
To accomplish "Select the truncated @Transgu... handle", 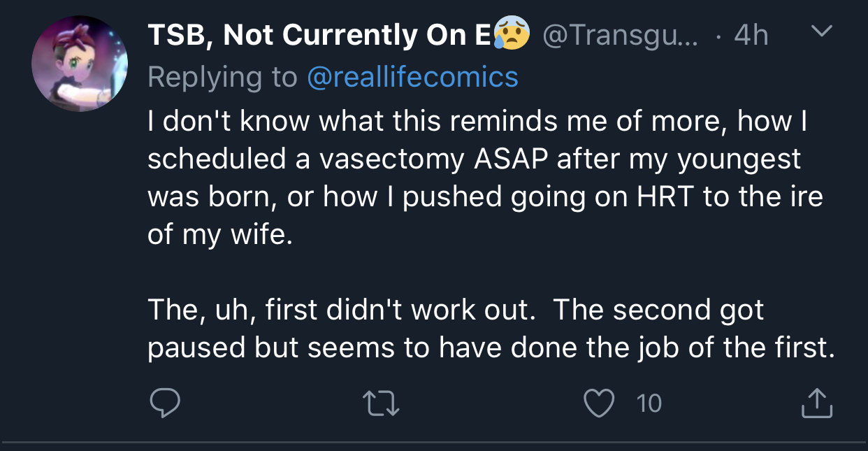I will point(620,36).
